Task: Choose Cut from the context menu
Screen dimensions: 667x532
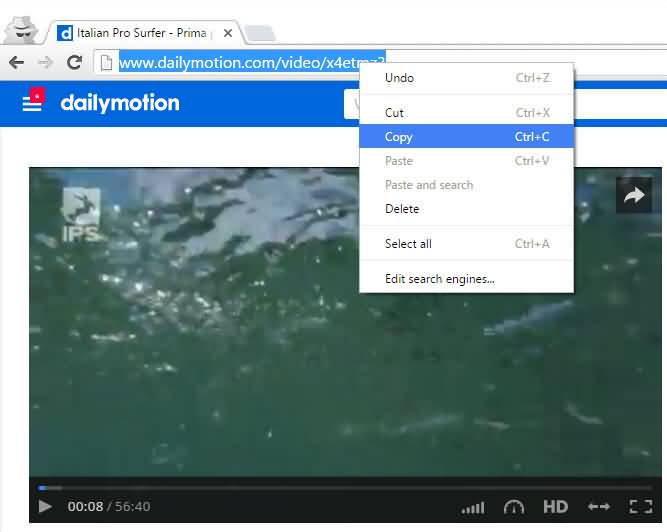Action: tap(467, 113)
